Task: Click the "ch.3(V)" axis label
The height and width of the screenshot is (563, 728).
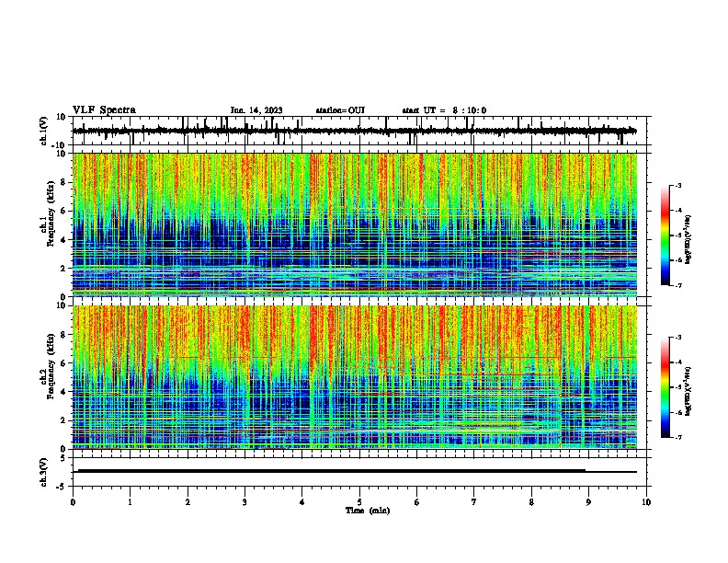Action: [44, 473]
